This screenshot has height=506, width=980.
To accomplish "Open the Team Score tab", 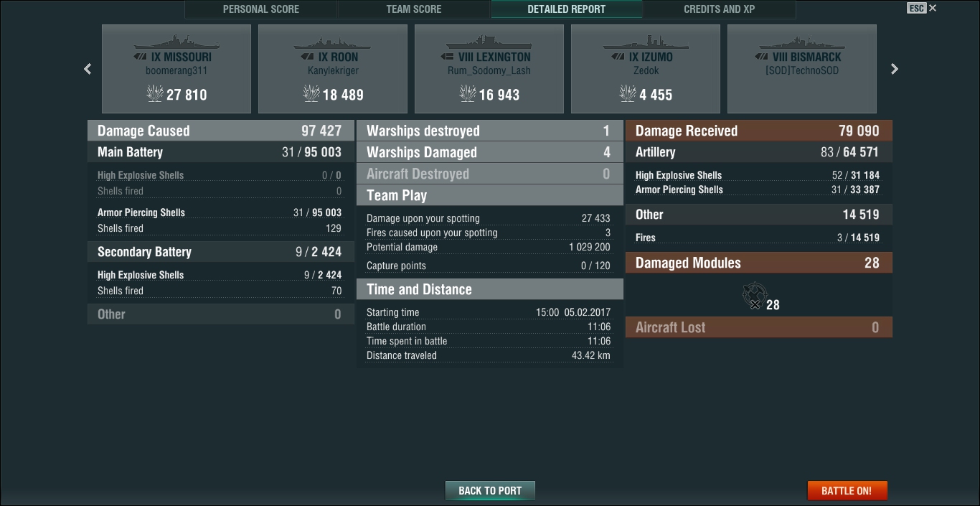I will tap(414, 9).
